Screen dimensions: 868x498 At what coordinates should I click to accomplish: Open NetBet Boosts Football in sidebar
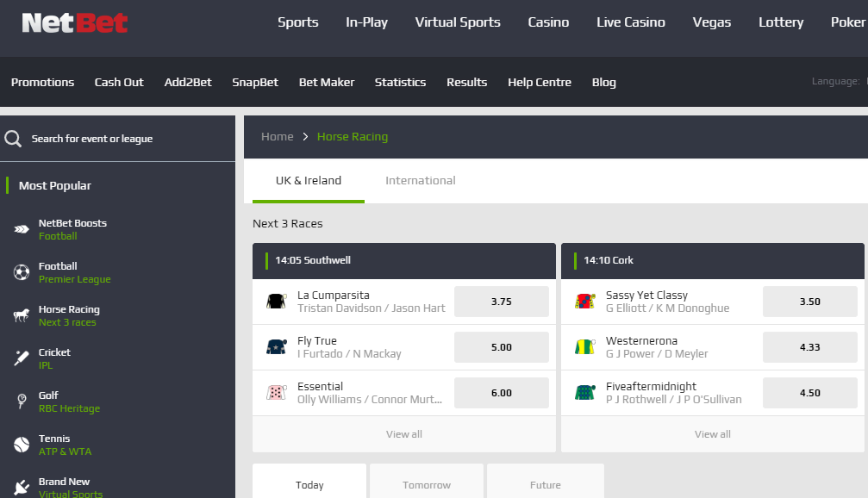click(72, 229)
